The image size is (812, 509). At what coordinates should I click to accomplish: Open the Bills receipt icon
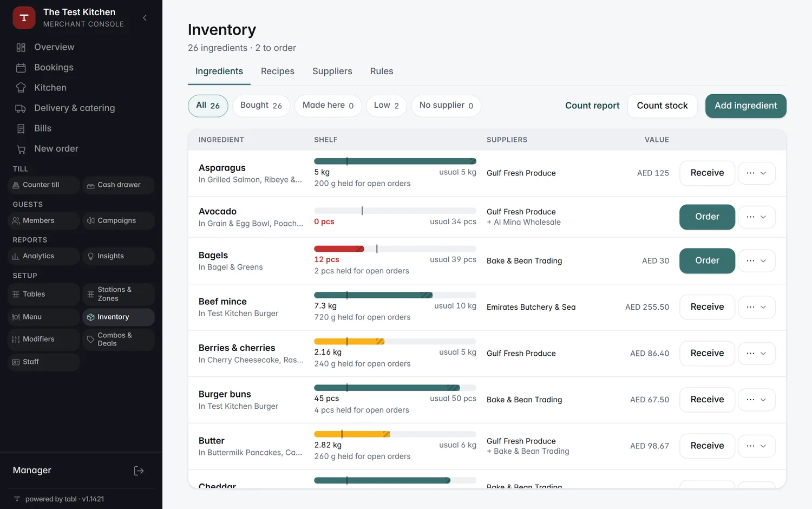21,128
